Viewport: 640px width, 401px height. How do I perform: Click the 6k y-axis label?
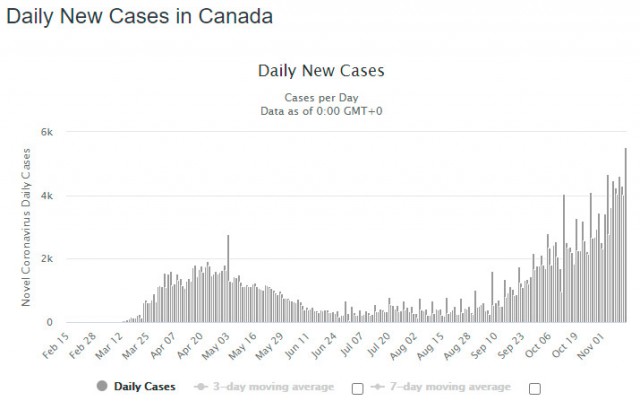click(x=47, y=132)
